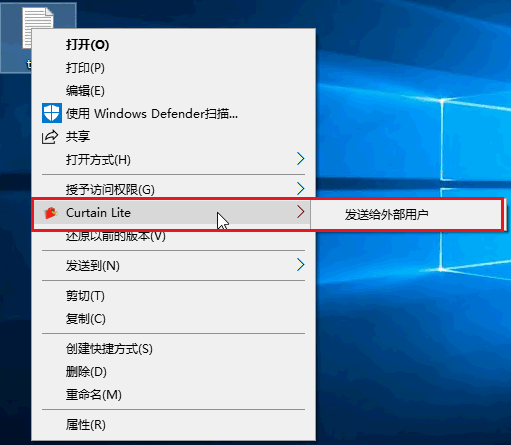Click the share arrow icon
Image resolution: width=511 pixels, height=445 pixels.
click(x=50, y=137)
